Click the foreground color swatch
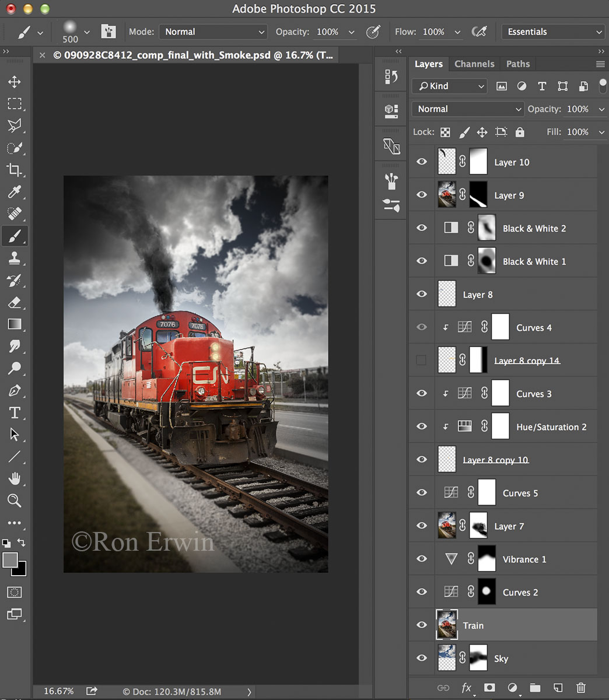This screenshot has width=609, height=700. (10, 560)
